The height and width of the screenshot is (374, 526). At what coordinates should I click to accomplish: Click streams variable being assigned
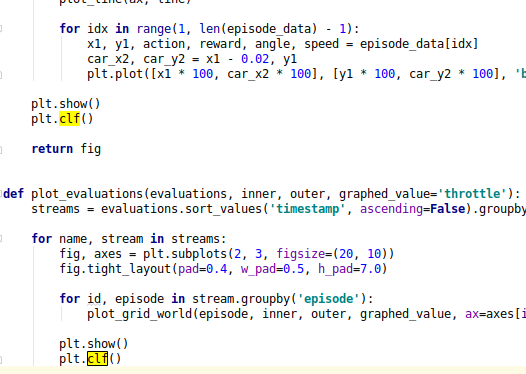point(56,209)
